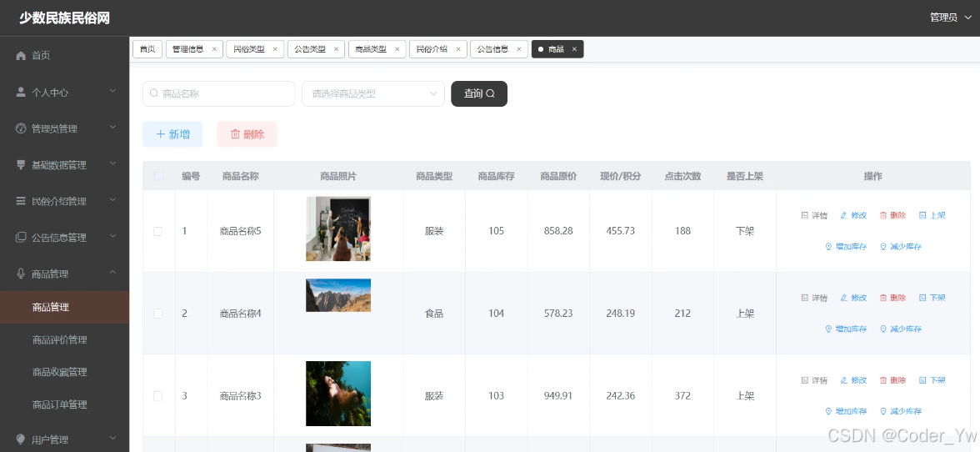
Task: Click 详情 icon for 商品名称5 row
Action: click(x=805, y=215)
